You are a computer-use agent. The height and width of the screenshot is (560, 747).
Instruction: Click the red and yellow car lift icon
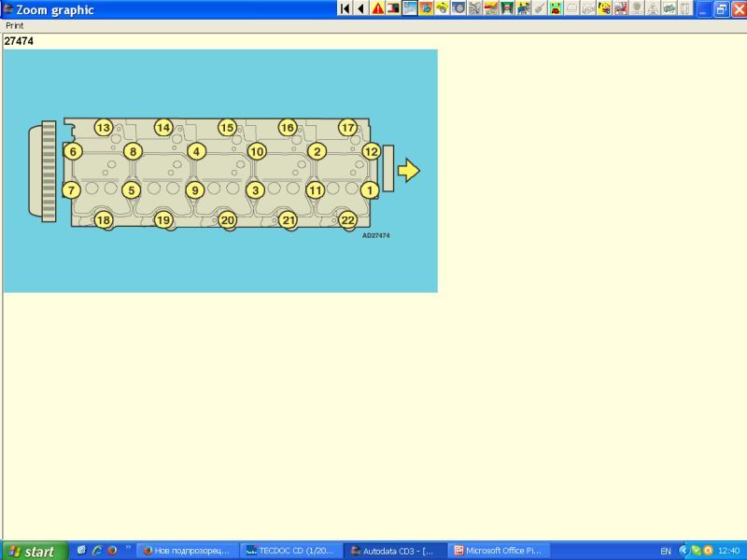tap(491, 8)
